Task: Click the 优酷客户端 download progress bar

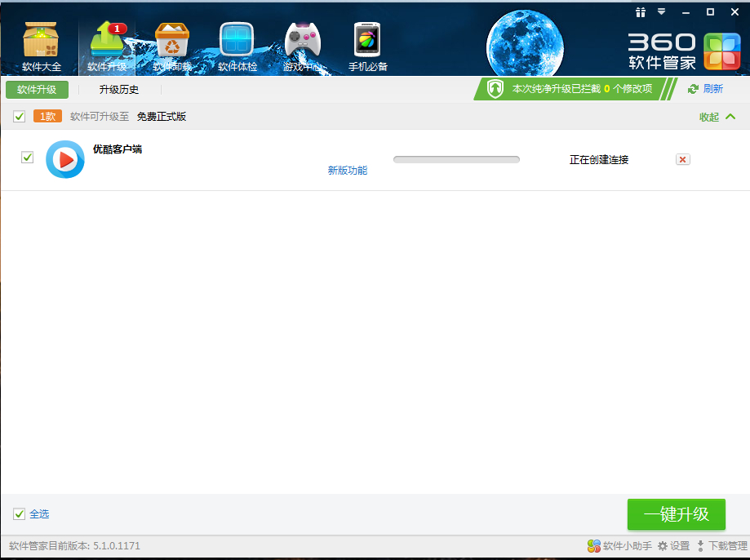Action: [x=456, y=159]
